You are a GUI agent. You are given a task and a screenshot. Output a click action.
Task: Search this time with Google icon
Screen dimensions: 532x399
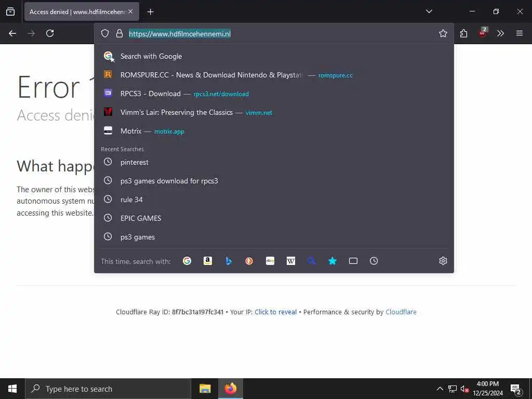click(187, 261)
